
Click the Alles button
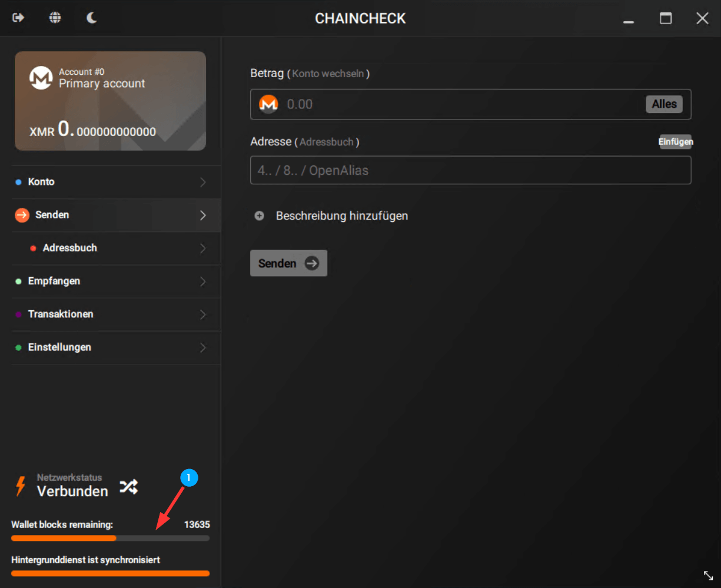(664, 104)
